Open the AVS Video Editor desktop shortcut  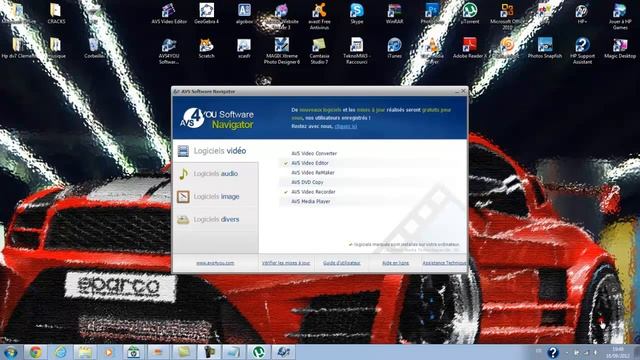tap(169, 13)
